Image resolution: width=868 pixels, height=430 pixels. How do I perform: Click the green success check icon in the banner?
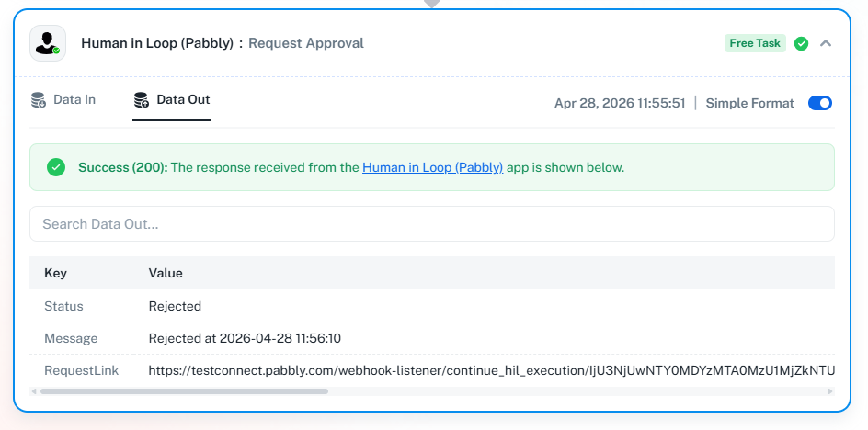(x=56, y=167)
